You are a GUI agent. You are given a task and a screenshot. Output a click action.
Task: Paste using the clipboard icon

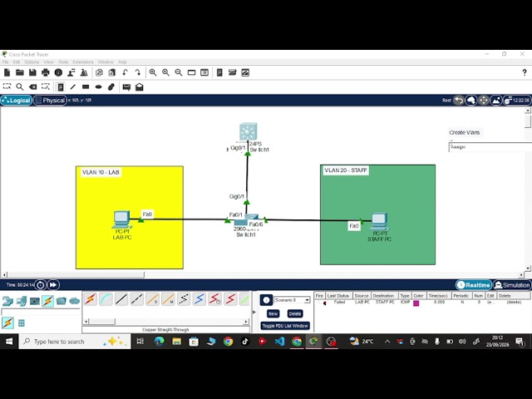[112, 72]
